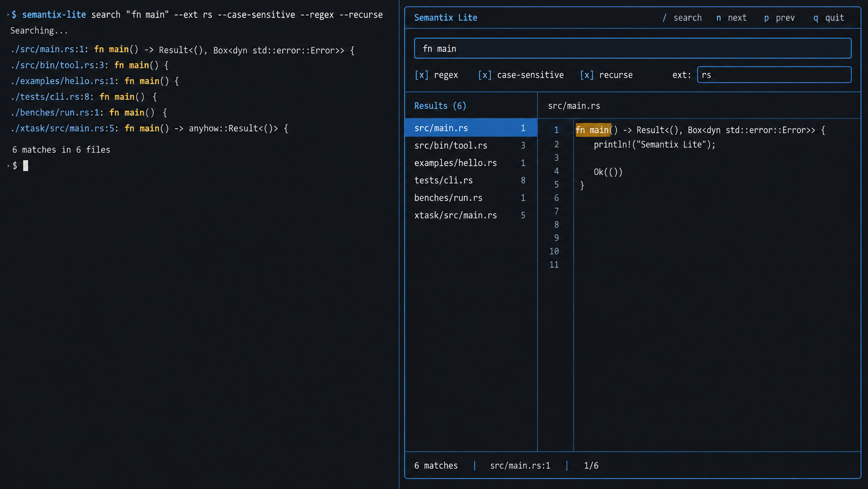Screen dimensions: 868x489
Task: Click the println!("Semantix Lite") code line
Action: click(x=654, y=144)
